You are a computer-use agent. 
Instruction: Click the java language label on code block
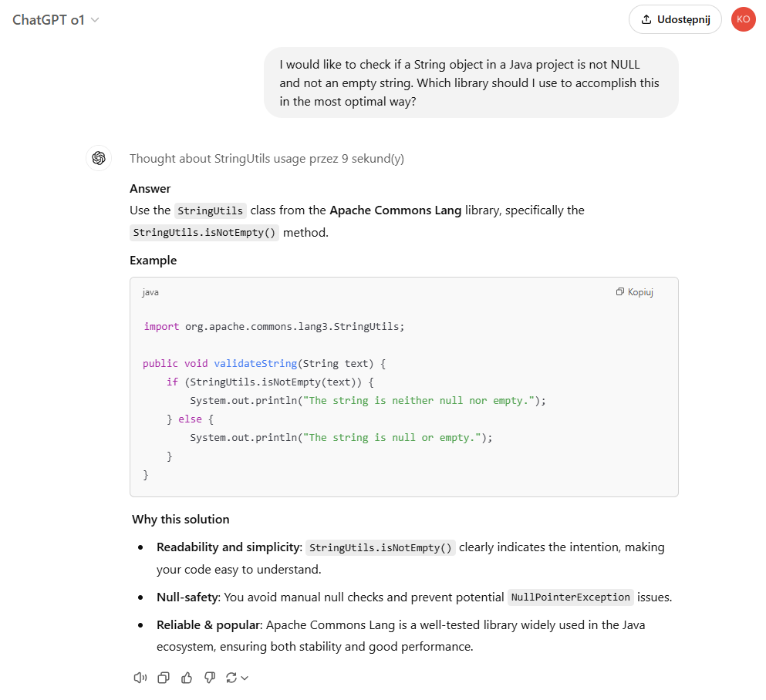pyautogui.click(x=150, y=291)
